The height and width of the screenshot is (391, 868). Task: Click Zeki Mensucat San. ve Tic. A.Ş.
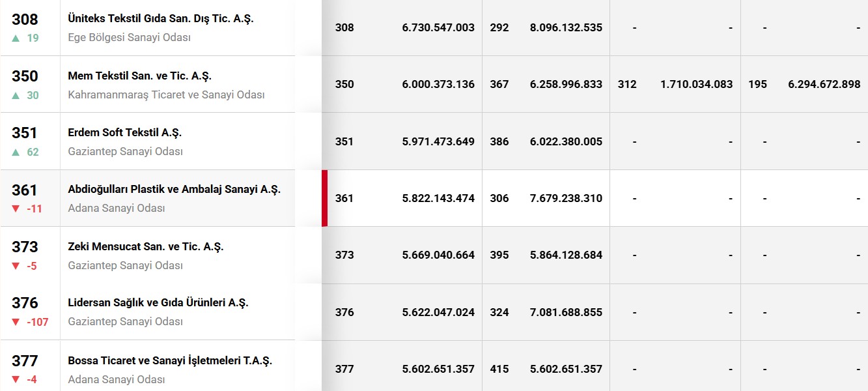[x=145, y=246]
